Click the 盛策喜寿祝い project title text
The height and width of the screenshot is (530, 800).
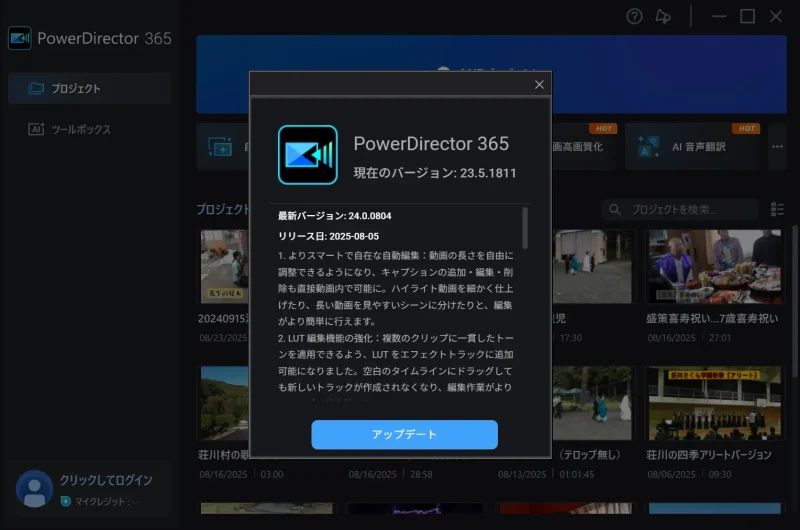tap(712, 318)
